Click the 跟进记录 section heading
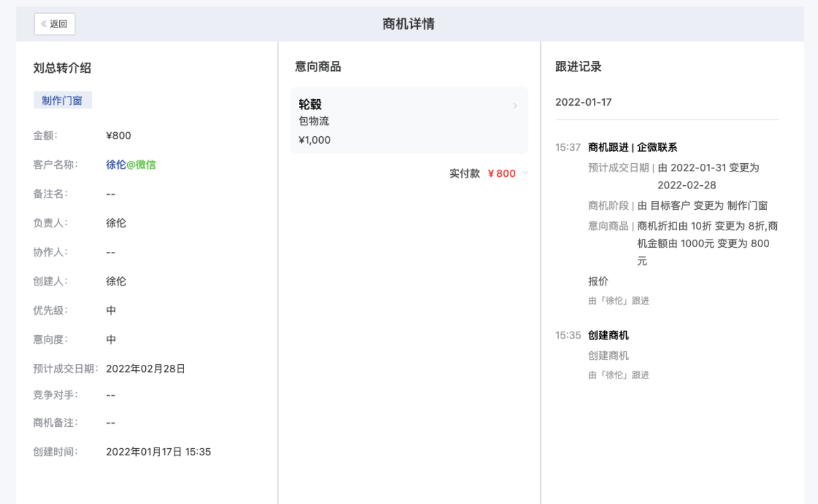Image resolution: width=818 pixels, height=504 pixels. [578, 67]
